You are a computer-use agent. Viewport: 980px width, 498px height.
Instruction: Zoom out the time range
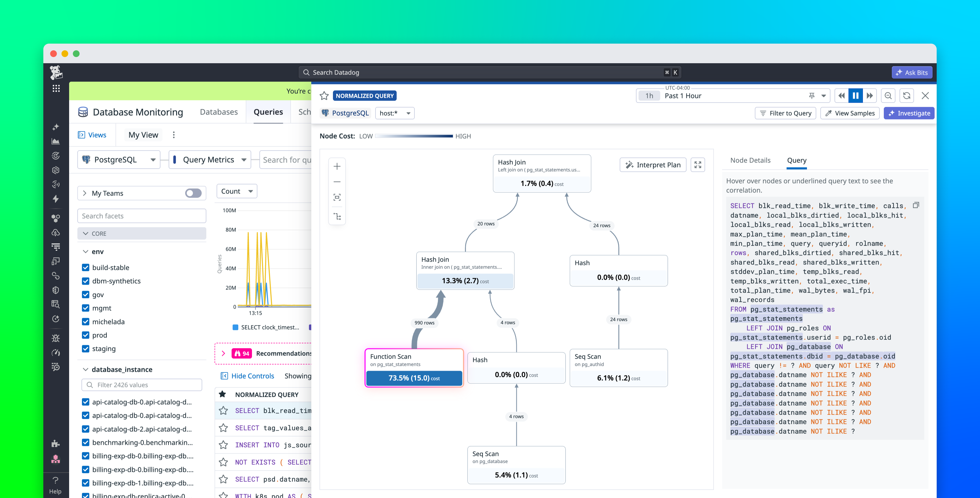(888, 95)
